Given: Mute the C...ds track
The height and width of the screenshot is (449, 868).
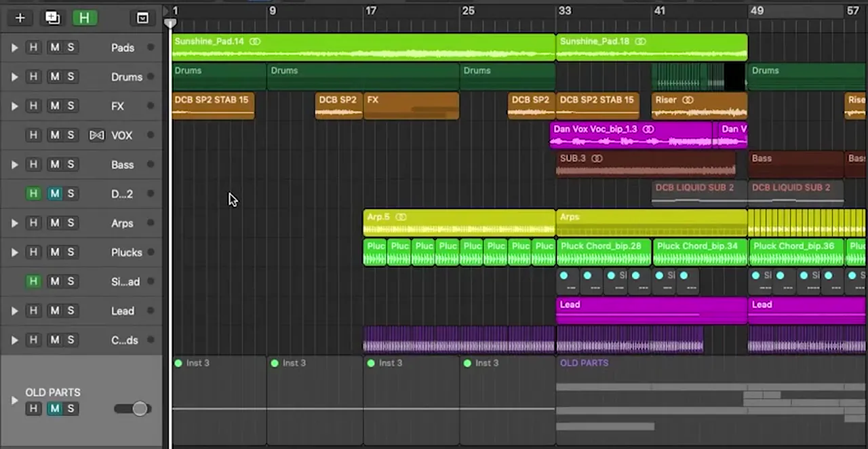Looking at the screenshot, I should (x=54, y=339).
